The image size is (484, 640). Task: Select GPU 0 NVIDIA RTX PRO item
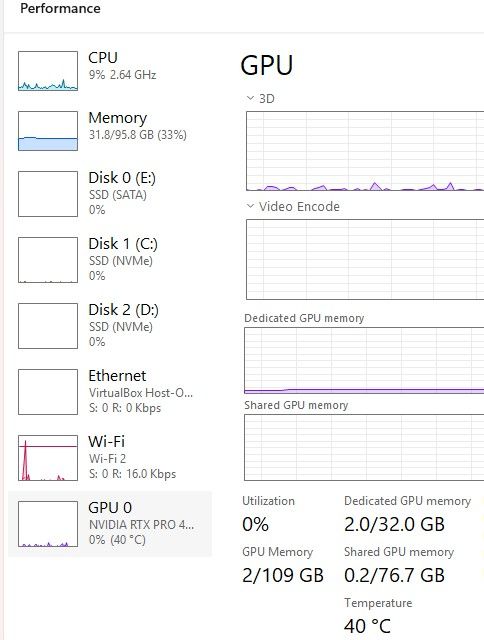tap(110, 524)
